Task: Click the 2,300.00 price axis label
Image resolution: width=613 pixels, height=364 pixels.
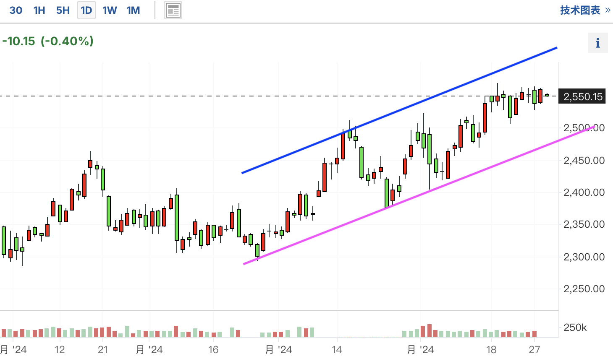Action: click(584, 257)
